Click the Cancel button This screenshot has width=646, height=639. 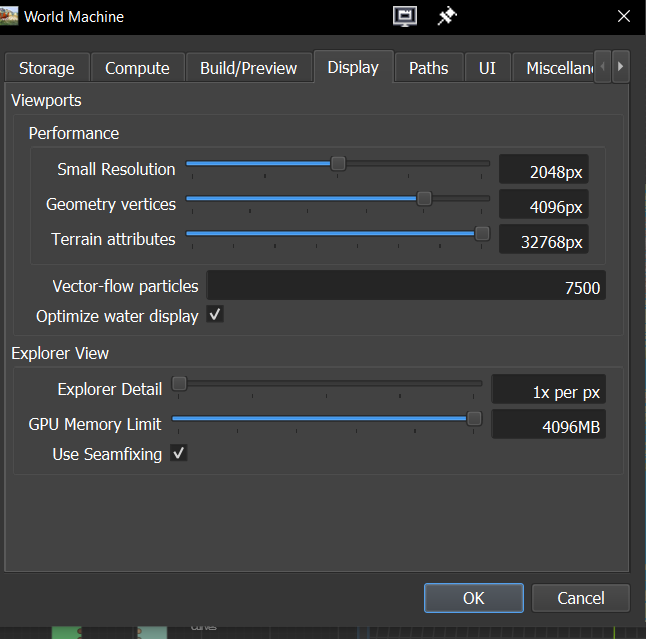581,598
